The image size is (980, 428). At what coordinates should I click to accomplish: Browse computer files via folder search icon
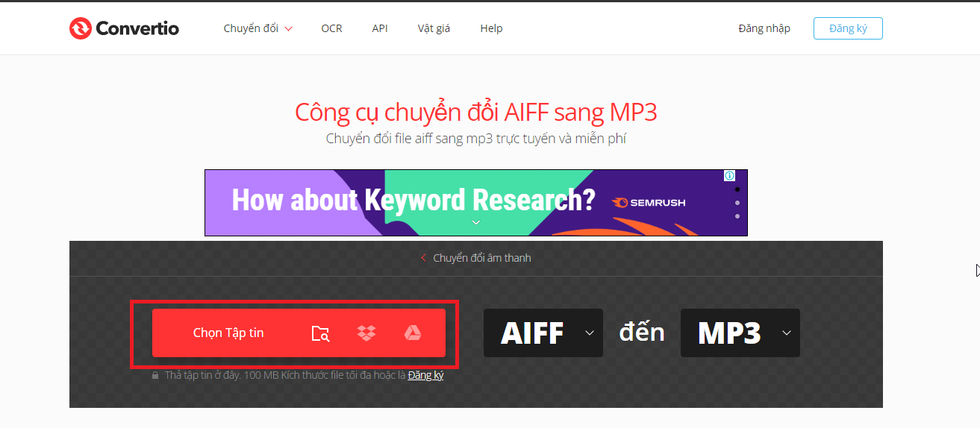(320, 333)
